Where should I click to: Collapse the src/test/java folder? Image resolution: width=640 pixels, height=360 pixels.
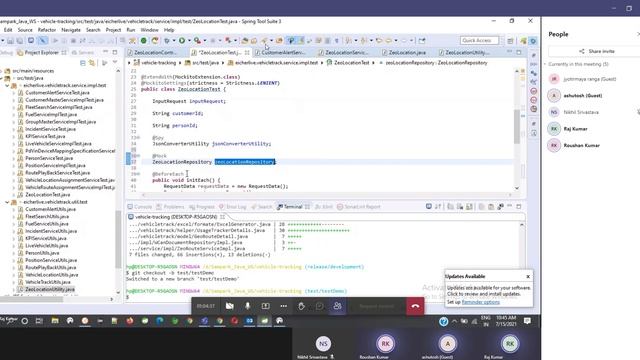1,78
